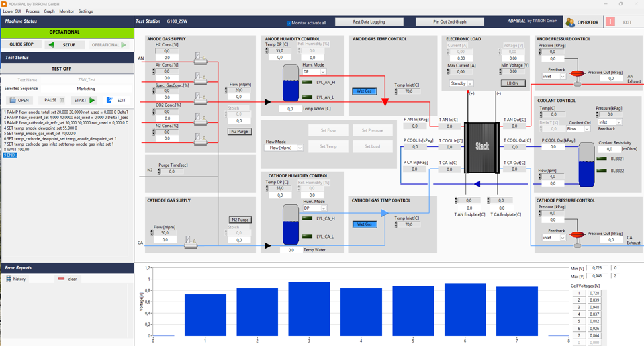Image resolution: width=644 pixels, height=346 pixels.
Task: Click the cathode pressure control valve icon
Action: click(577, 234)
